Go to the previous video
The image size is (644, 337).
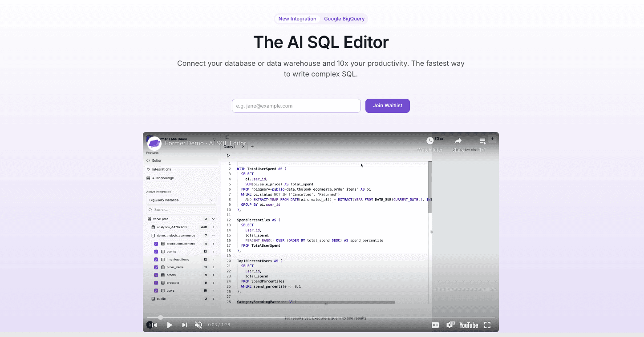(154, 325)
